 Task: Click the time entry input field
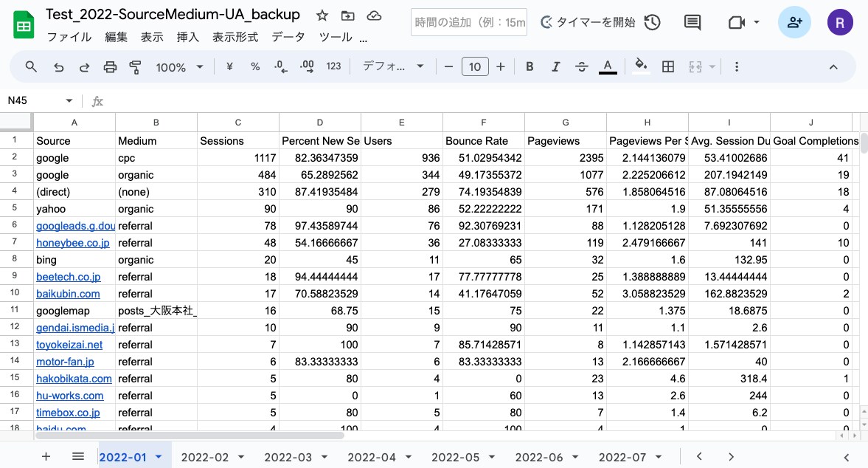pyautogui.click(x=469, y=22)
